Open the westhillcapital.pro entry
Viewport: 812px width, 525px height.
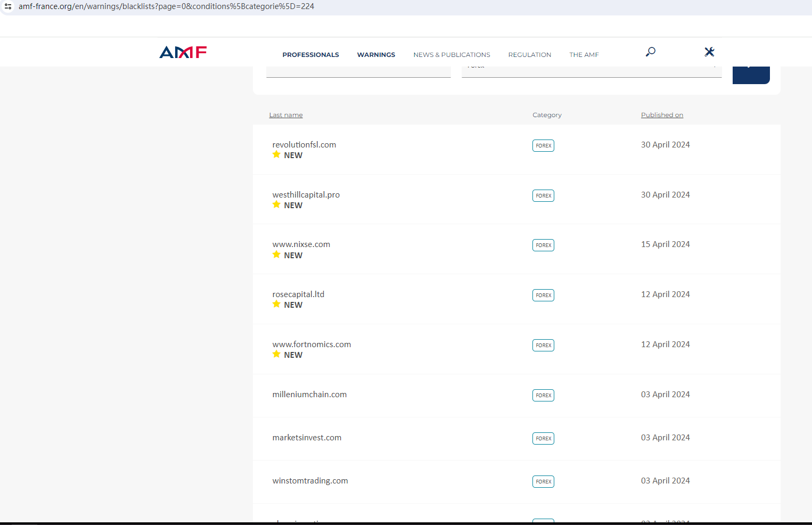(x=306, y=195)
